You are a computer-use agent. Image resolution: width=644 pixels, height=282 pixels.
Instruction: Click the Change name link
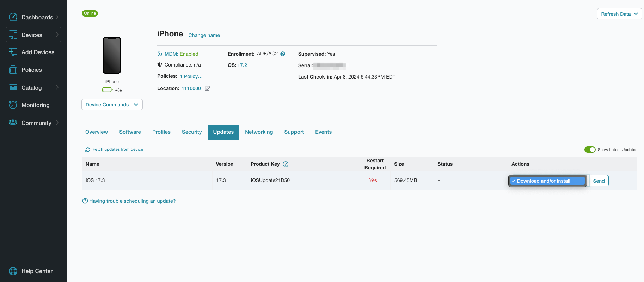pyautogui.click(x=204, y=35)
